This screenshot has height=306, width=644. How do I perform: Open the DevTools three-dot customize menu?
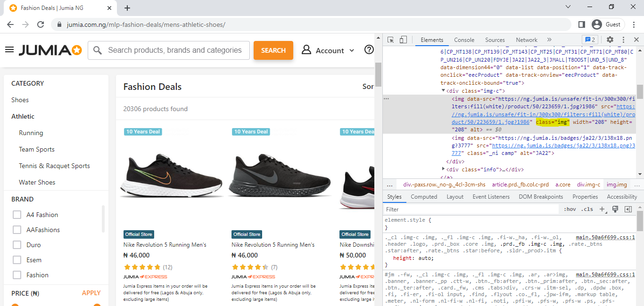623,40
